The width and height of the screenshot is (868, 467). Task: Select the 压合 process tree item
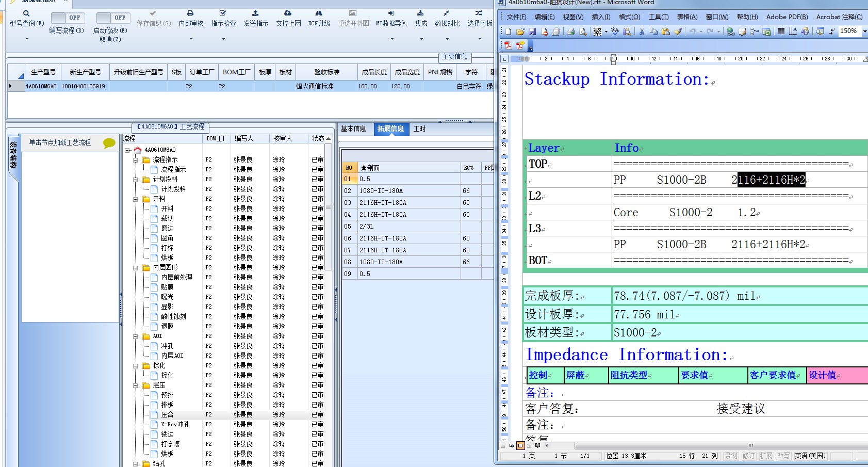(167, 415)
